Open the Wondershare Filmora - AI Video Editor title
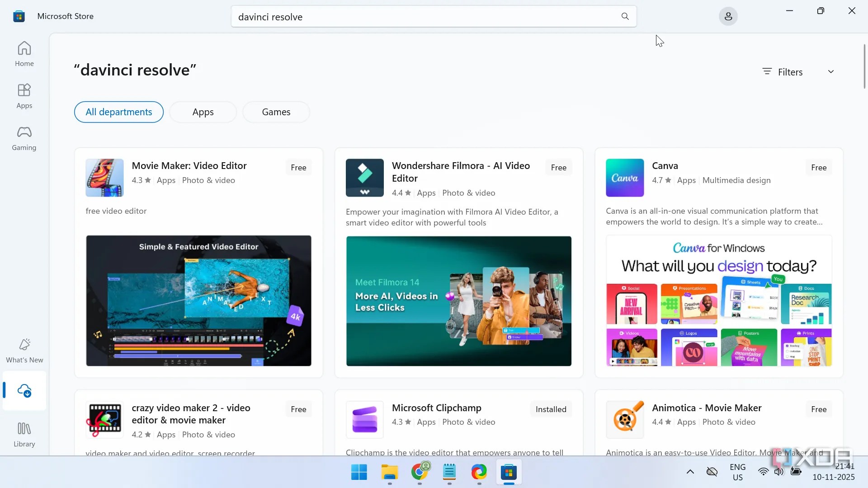868x488 pixels. pyautogui.click(x=461, y=172)
